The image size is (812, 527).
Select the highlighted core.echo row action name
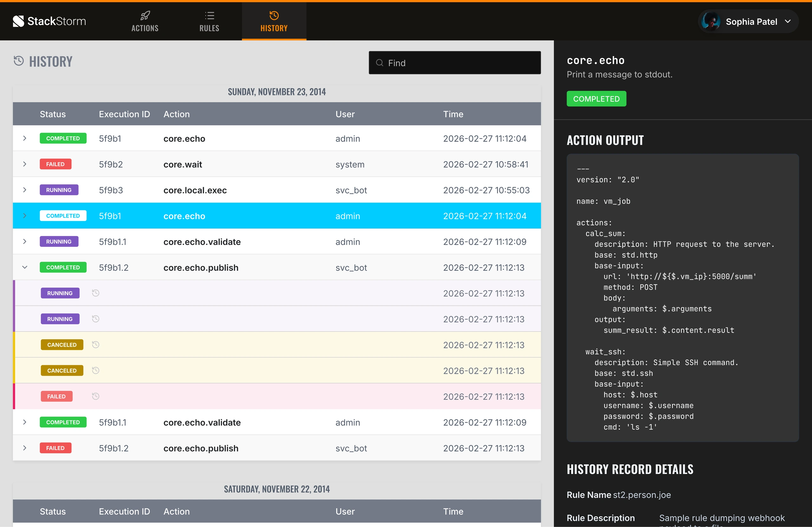click(x=184, y=216)
